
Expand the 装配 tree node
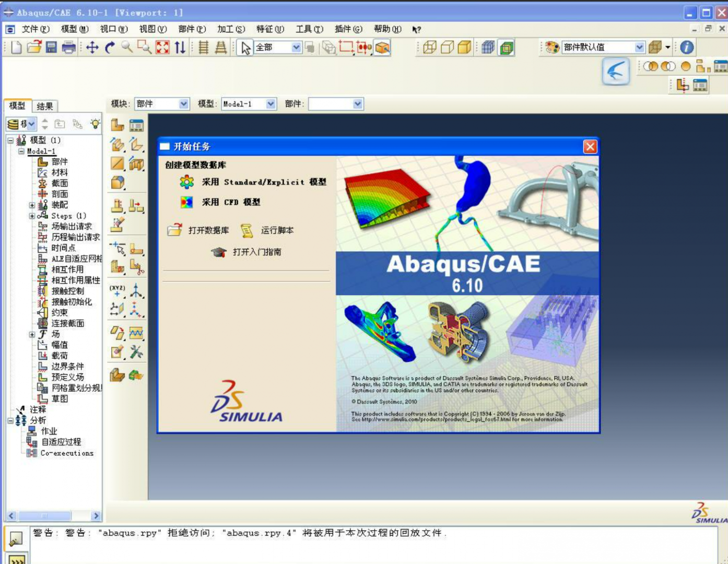pyautogui.click(x=32, y=205)
